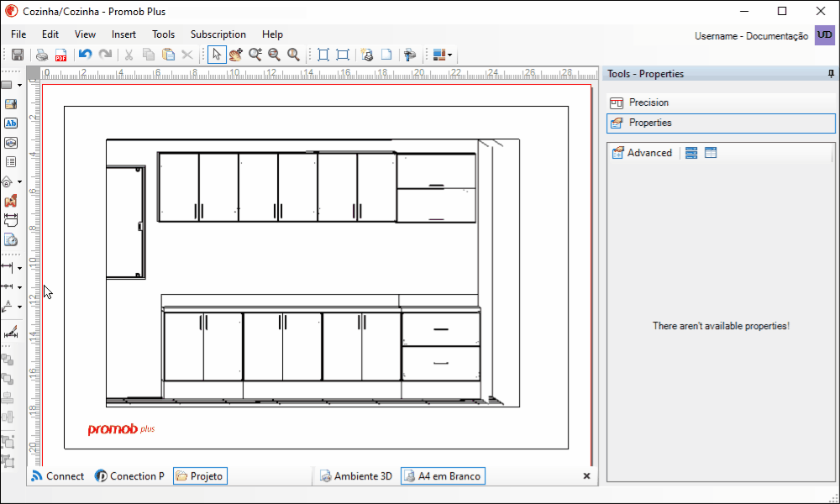Click the ungroup objects icon
The width and height of the screenshot is (840, 504).
(8, 461)
